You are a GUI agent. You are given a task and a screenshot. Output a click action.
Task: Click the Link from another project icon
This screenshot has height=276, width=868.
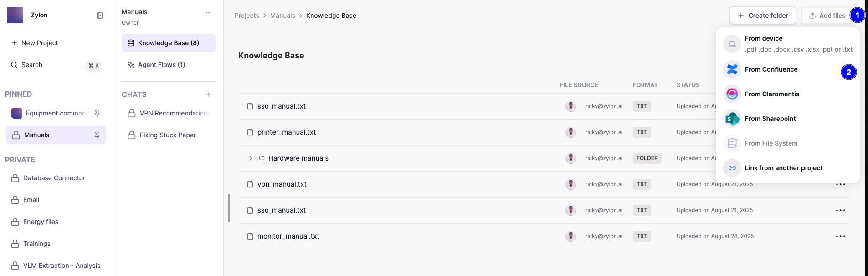732,168
